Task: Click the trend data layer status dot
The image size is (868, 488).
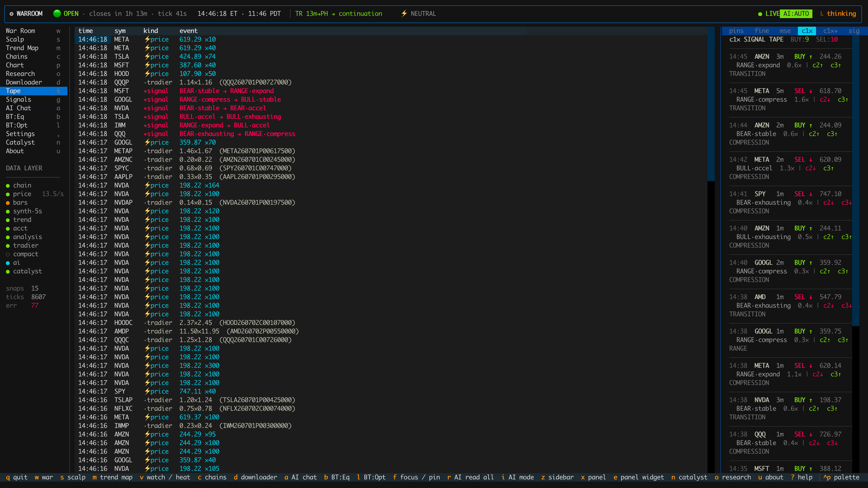Action: (x=8, y=220)
